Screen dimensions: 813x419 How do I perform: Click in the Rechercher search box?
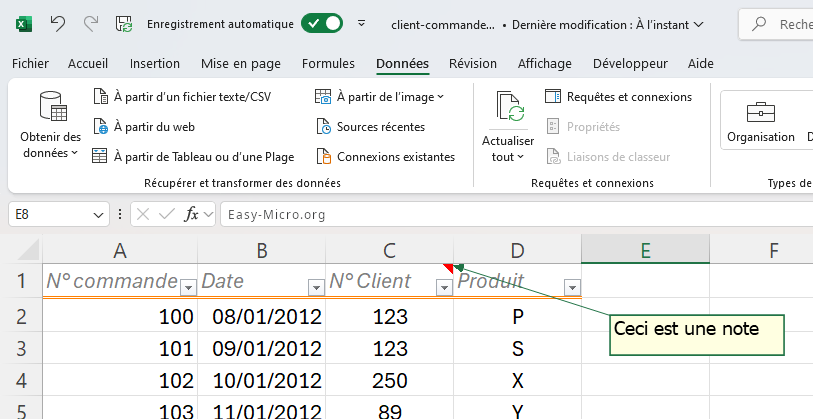click(778, 24)
